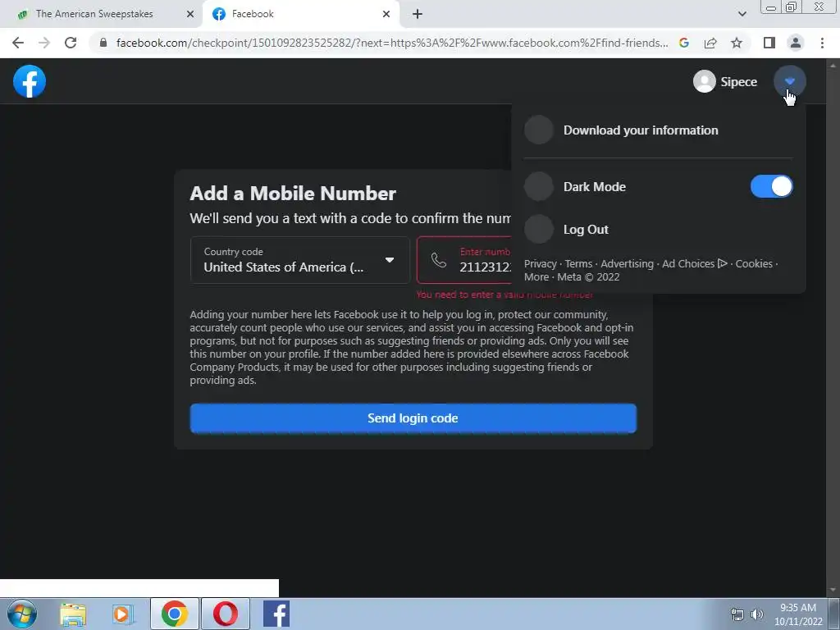
Task: Bookmark this page with the star
Action: [737, 43]
